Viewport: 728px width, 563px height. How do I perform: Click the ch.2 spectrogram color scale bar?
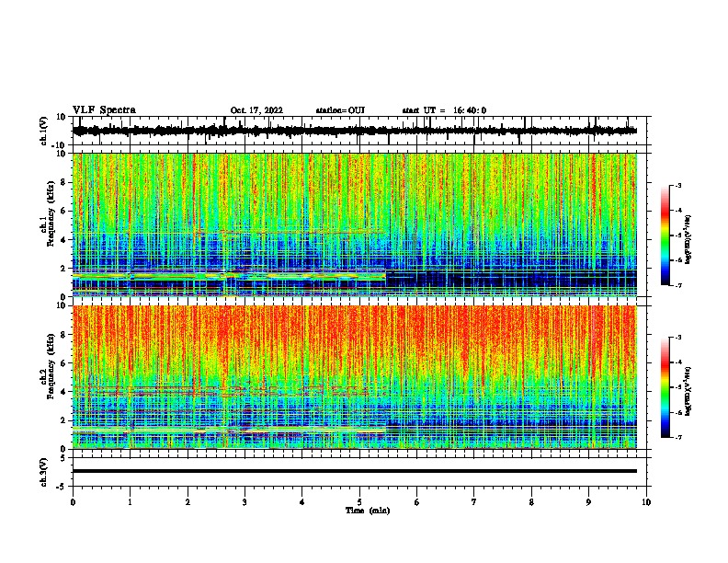(665, 387)
